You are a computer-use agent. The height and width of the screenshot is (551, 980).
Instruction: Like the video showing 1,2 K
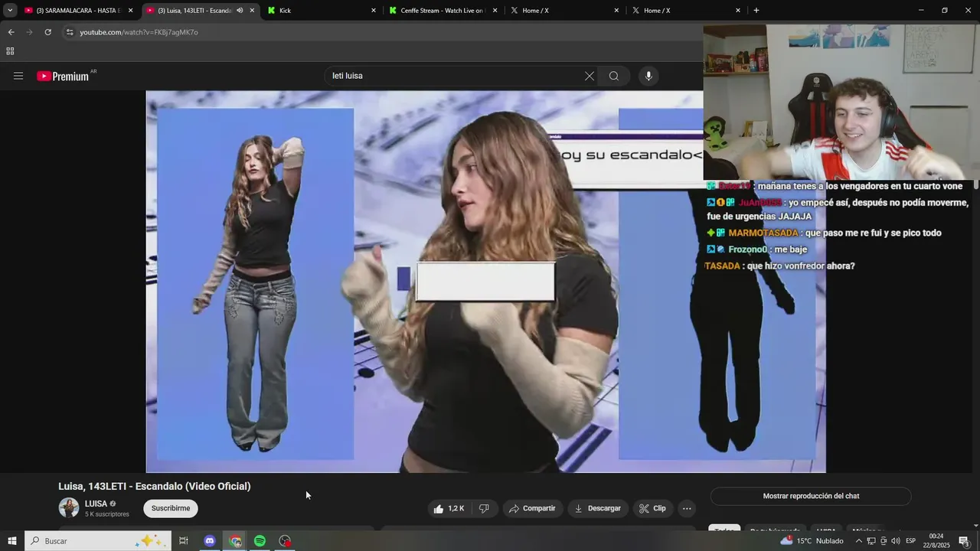[449, 508]
